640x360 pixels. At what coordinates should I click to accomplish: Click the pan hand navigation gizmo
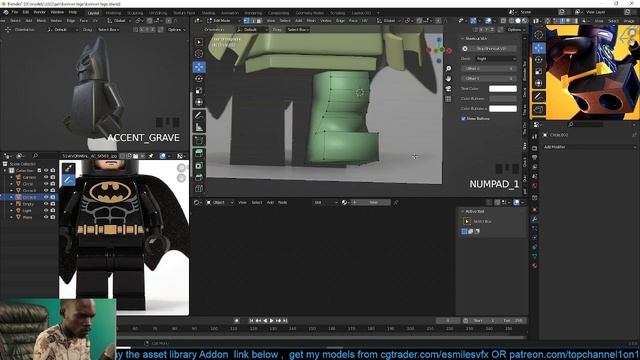click(448, 78)
